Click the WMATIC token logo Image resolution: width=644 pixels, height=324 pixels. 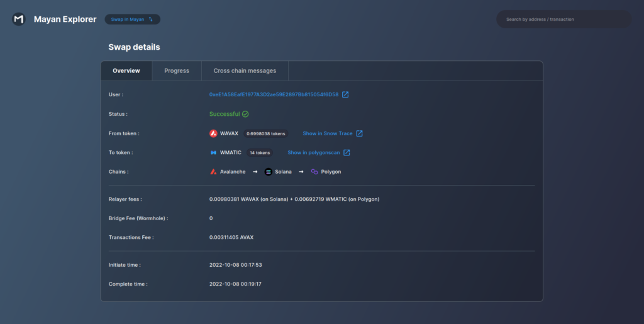(213, 152)
